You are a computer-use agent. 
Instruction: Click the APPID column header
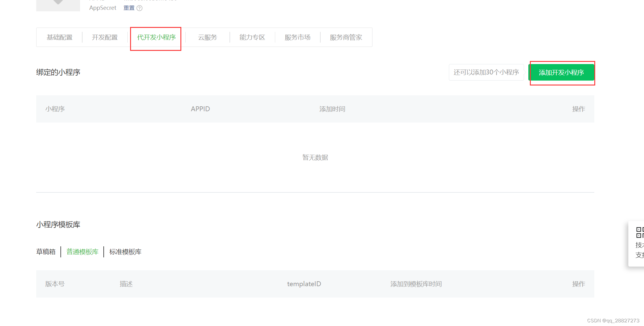pos(200,109)
